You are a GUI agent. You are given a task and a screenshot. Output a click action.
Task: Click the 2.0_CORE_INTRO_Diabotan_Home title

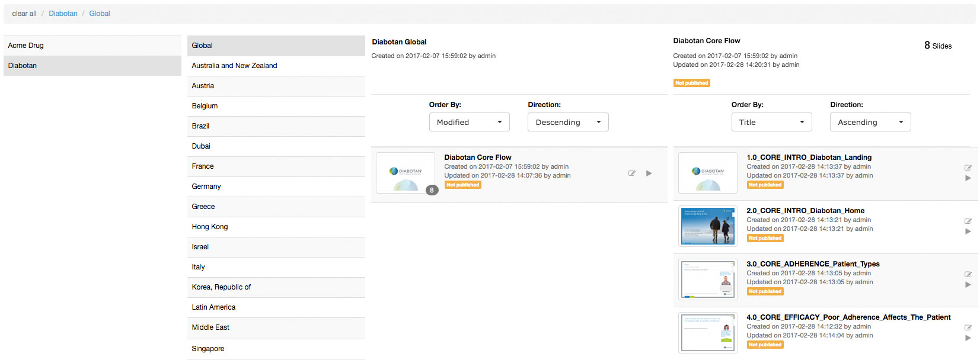point(805,211)
